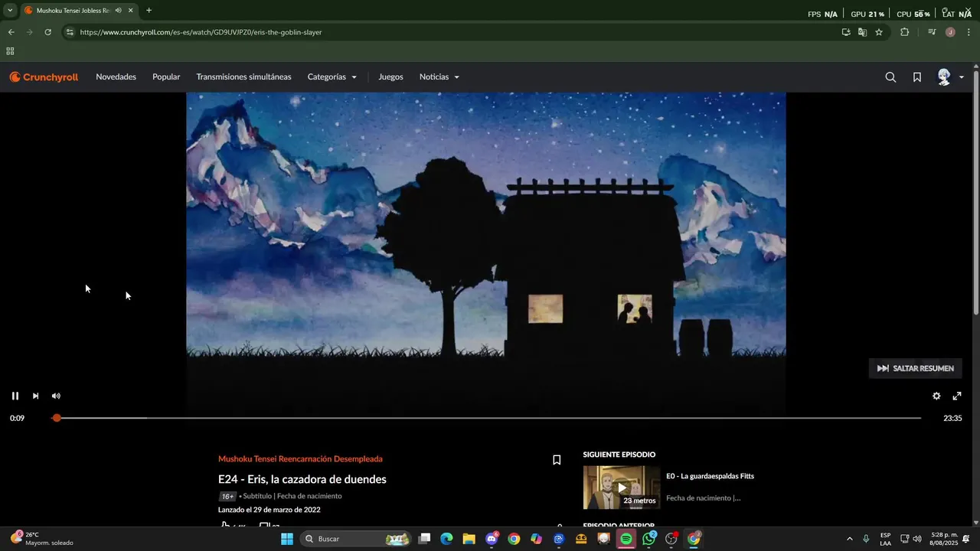Viewport: 980px width, 551px height.
Task: Open the Chrome three-dot menu
Action: (x=969, y=32)
